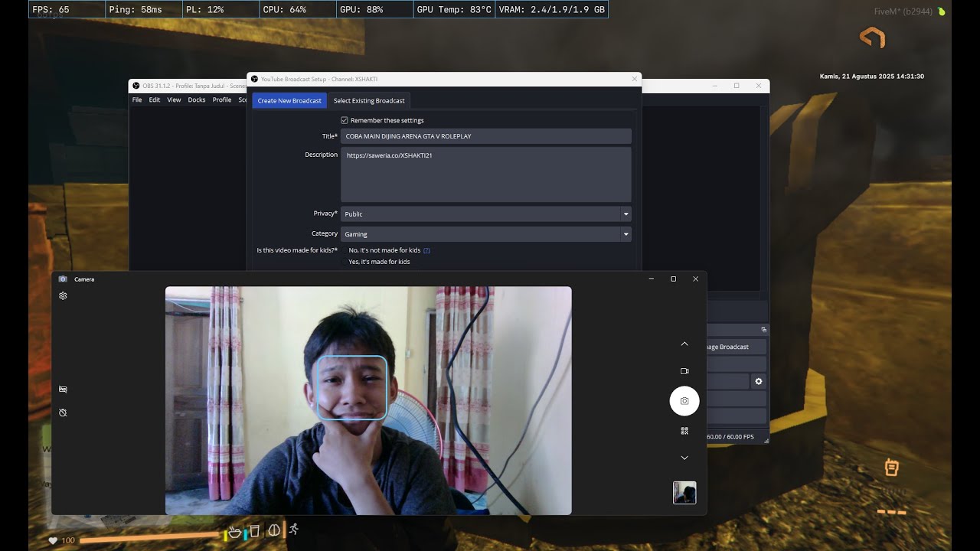Switch to barcode scanner mode
This screenshot has height=551, width=980.
click(684, 431)
